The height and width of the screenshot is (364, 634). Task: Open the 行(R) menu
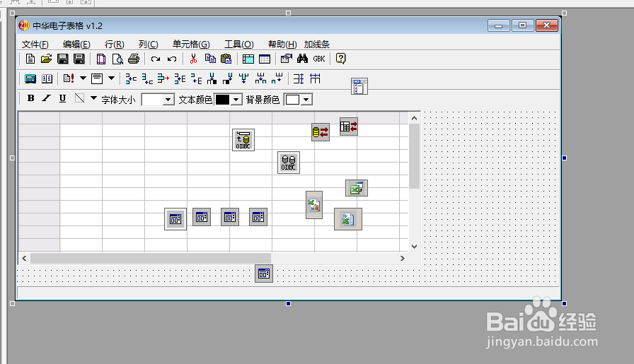pyautogui.click(x=115, y=45)
